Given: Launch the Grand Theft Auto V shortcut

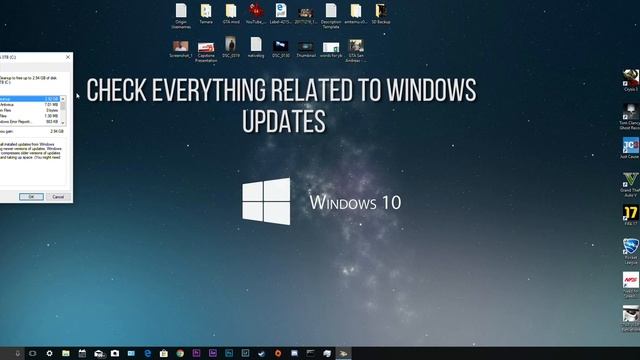Looking at the screenshot, I should tap(631, 184).
